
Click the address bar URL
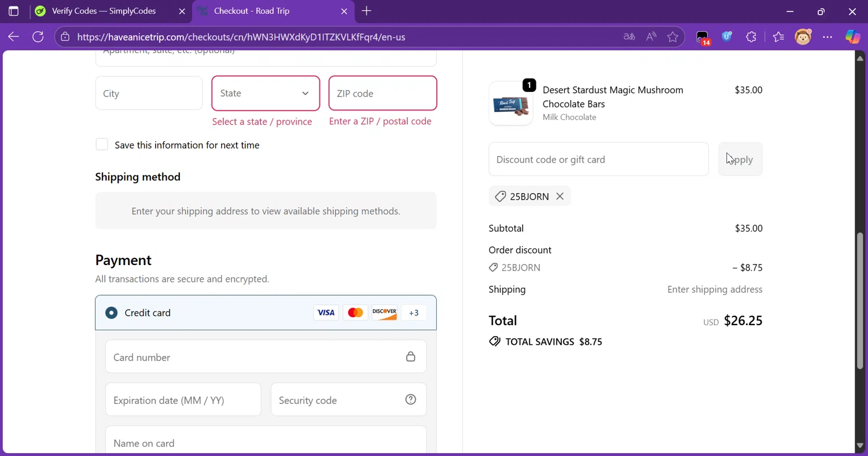(241, 37)
